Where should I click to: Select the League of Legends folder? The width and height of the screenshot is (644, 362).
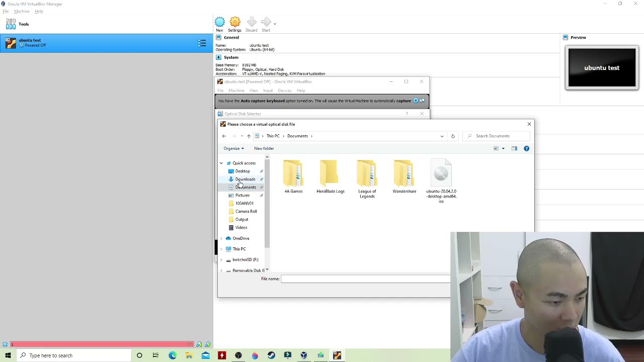point(367,179)
